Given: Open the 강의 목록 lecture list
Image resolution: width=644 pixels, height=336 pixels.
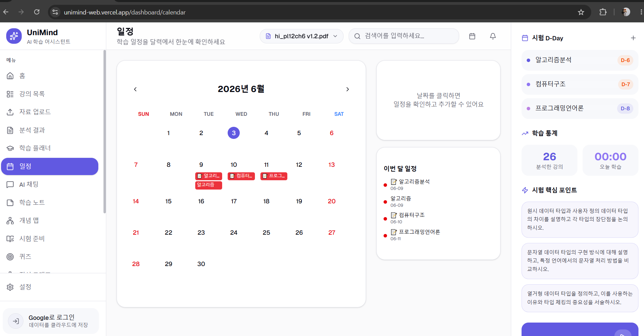Looking at the screenshot, I should [x=50, y=94].
